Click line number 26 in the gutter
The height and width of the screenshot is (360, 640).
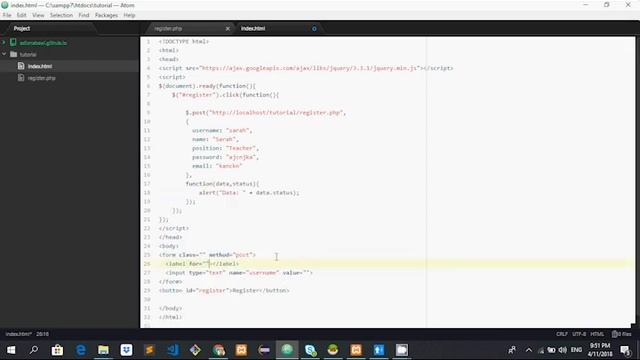[147, 264]
